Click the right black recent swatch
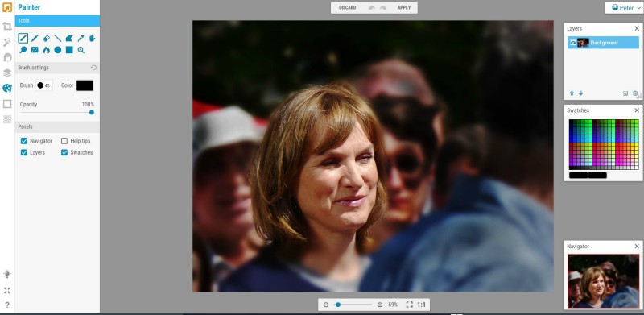 coord(597,175)
